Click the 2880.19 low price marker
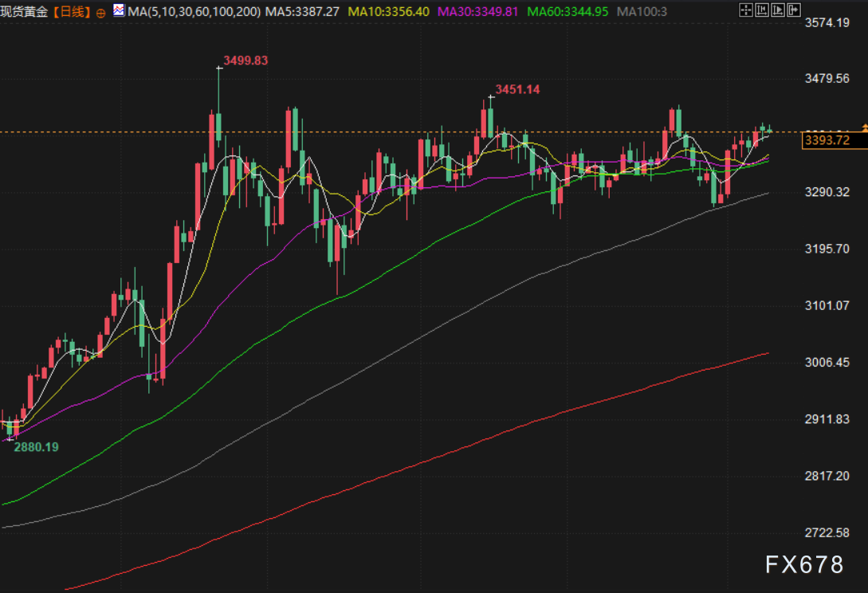 coord(36,447)
